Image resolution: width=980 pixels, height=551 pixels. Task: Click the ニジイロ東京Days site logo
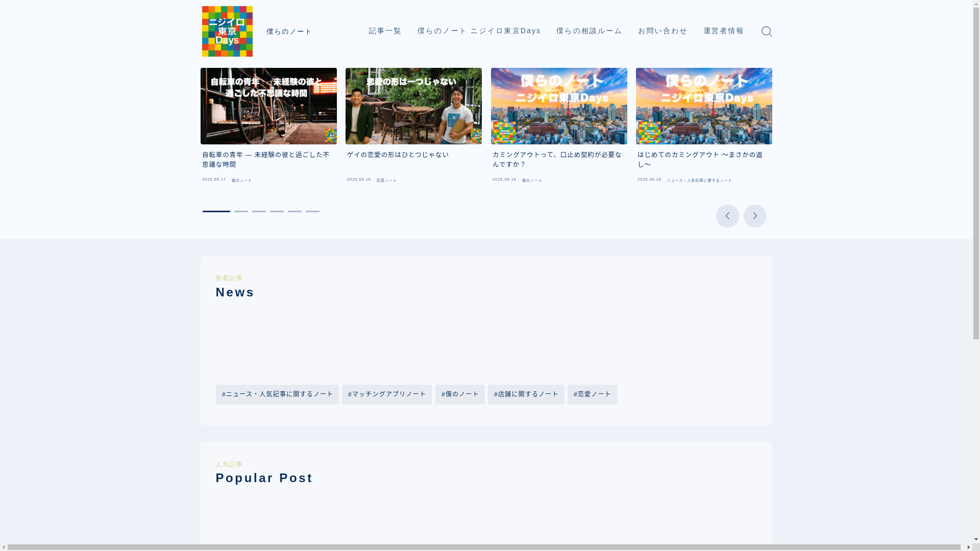[227, 32]
